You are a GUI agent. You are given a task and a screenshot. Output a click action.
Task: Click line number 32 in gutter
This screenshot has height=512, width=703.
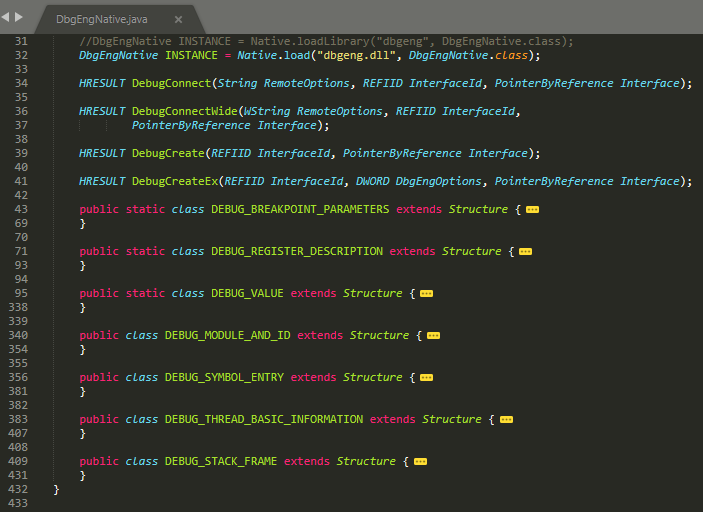click(21, 55)
